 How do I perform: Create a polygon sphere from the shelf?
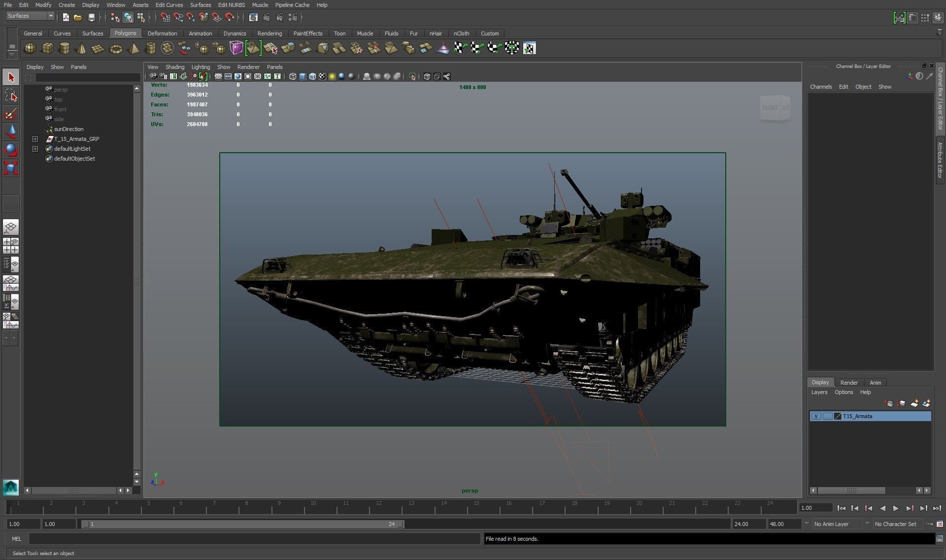(30, 48)
